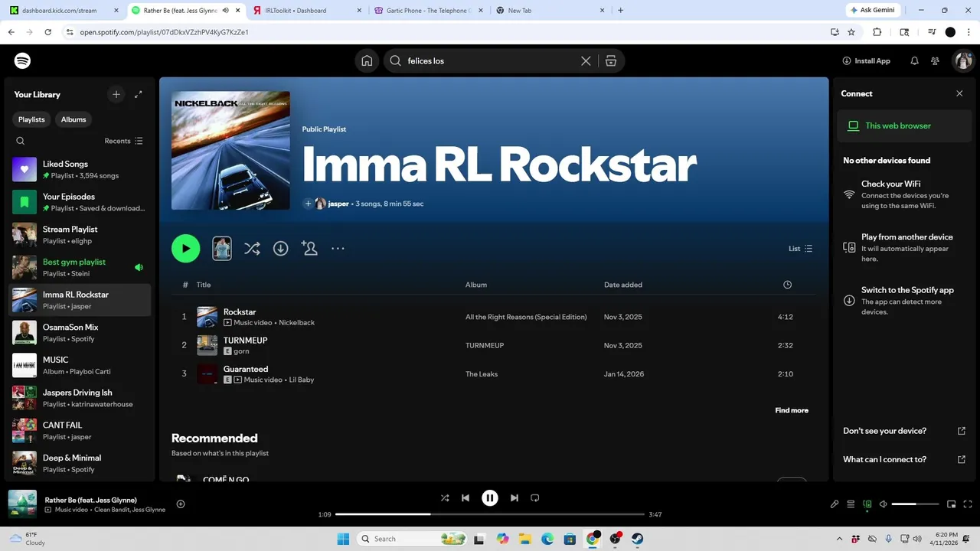The width and height of the screenshot is (980, 551).
Task: Download the playlist using arrow icon
Action: click(x=281, y=248)
